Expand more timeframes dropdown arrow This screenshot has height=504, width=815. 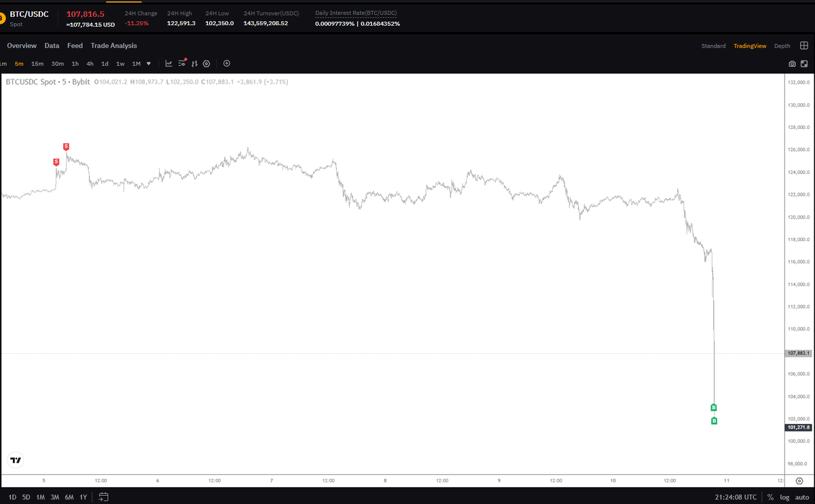149,64
